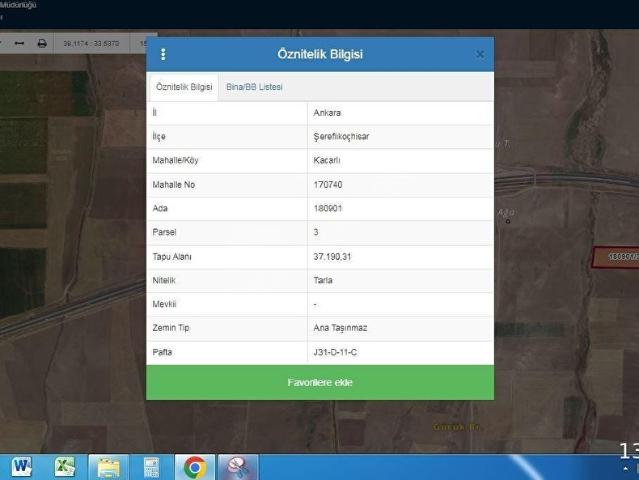
Task: Click the Ankara value in İl row
Action: tap(327, 113)
